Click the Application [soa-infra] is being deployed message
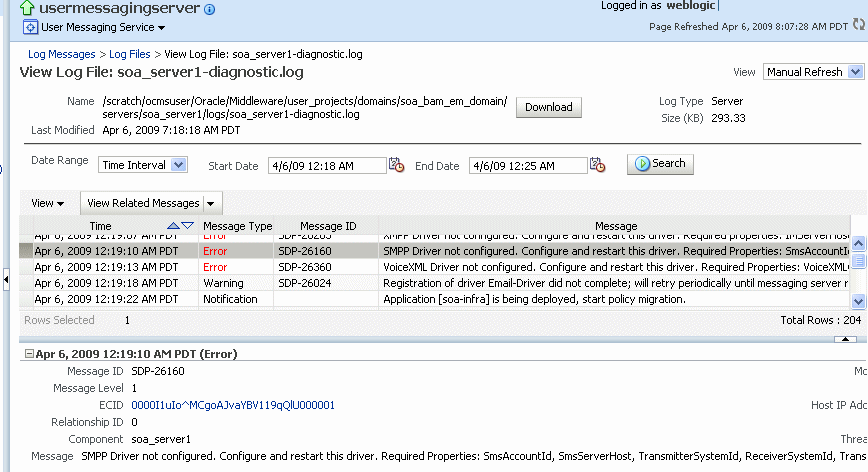The height and width of the screenshot is (472, 868). click(x=534, y=299)
